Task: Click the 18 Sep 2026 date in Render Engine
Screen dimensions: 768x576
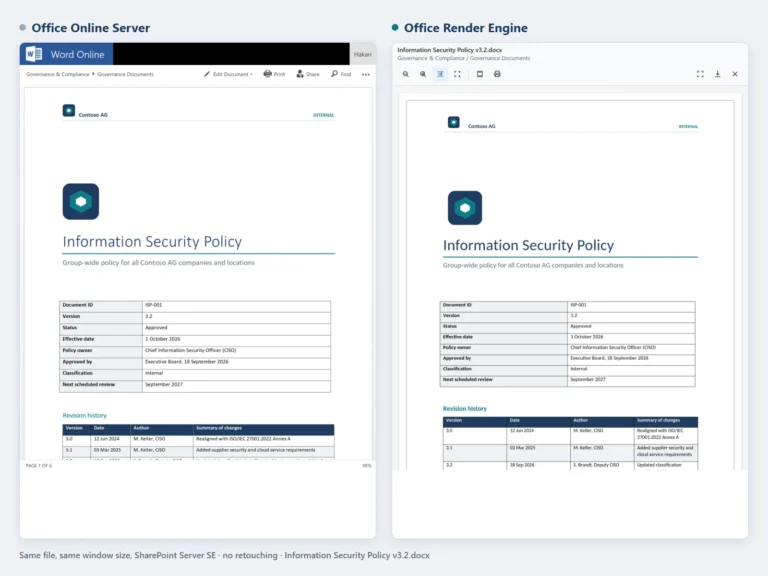Action: (x=522, y=465)
